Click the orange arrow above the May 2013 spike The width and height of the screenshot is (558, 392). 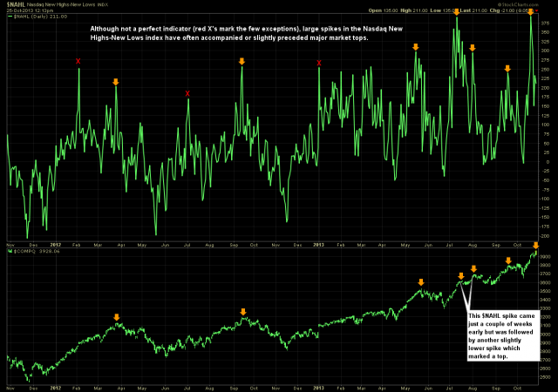(415, 46)
